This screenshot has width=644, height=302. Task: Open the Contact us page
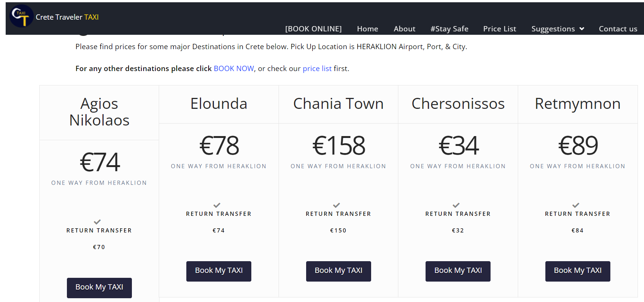pyautogui.click(x=618, y=29)
